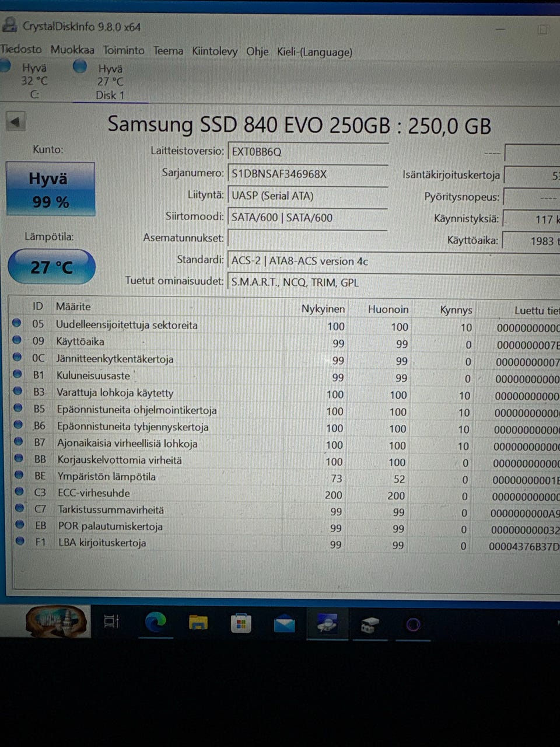This screenshot has width=560, height=747.
Task: Click the Nykyinen column header
Action: [x=323, y=309]
